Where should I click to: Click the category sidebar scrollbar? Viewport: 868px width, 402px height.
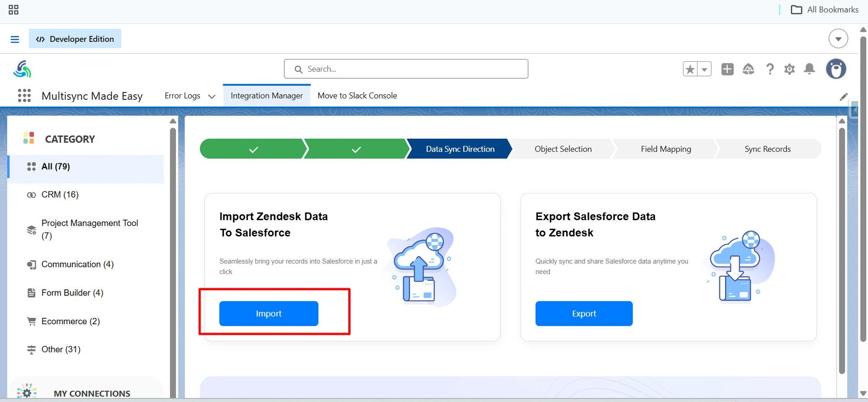click(x=173, y=262)
